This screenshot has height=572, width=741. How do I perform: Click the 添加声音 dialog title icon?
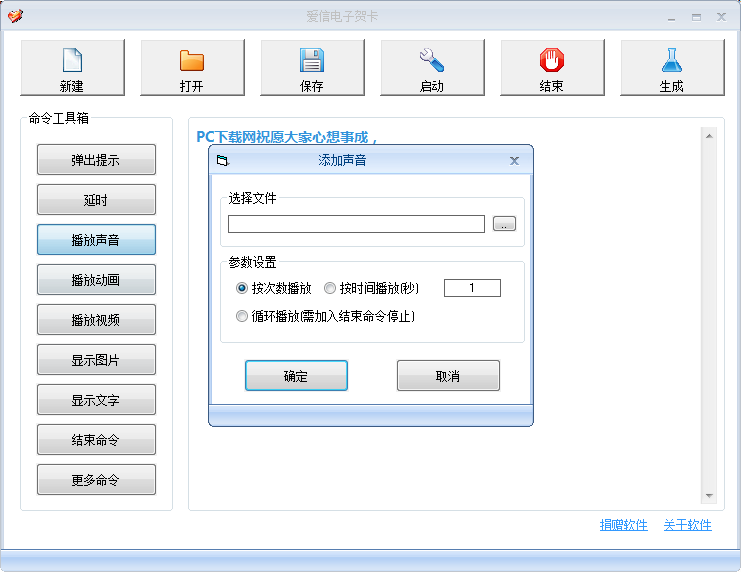click(223, 161)
